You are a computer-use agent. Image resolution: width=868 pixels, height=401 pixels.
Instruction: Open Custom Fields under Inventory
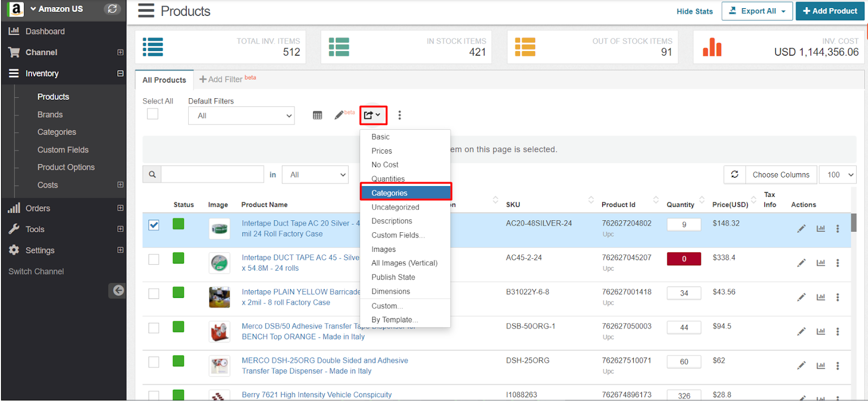[63, 150]
